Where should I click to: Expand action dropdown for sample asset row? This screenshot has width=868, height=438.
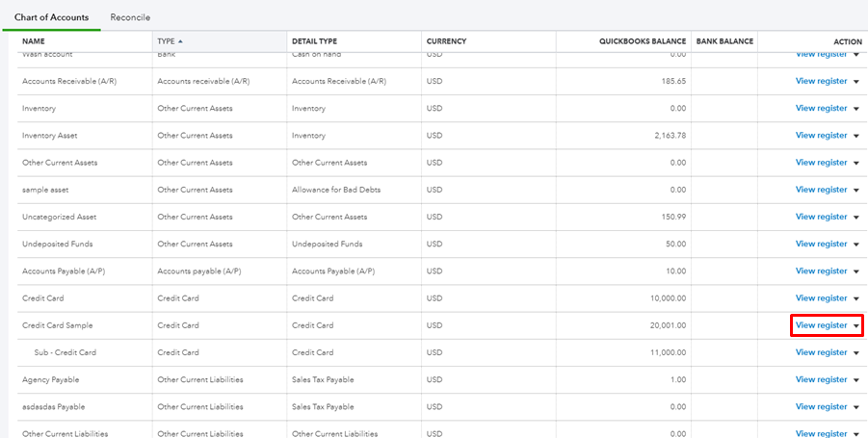(x=855, y=190)
